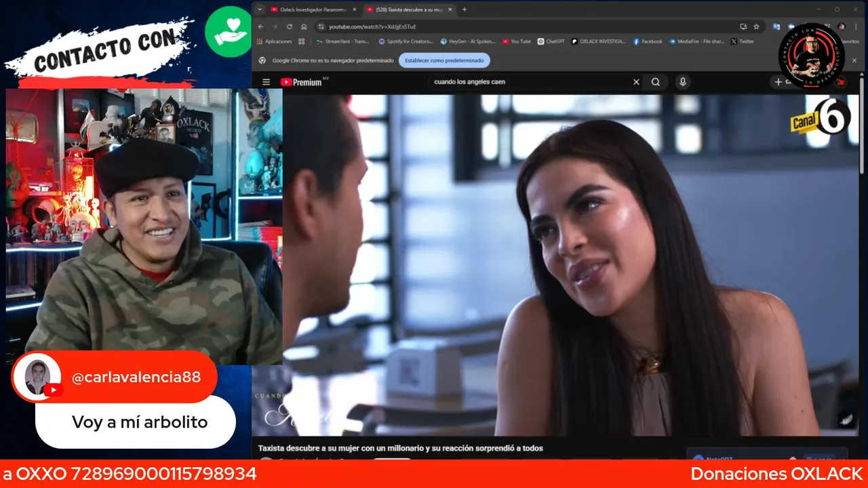Screen dimensions: 868x488
Task: Open the You Tube bookmark
Action: (517, 41)
